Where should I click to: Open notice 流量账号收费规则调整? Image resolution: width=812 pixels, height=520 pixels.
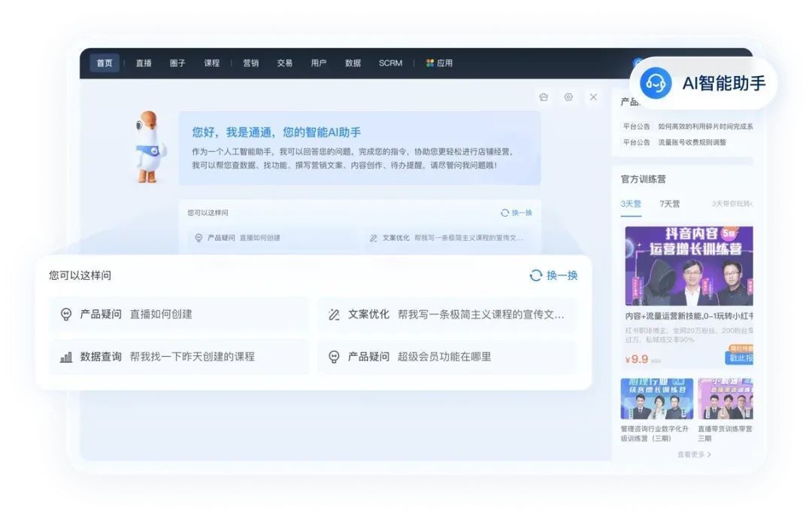tap(692, 142)
